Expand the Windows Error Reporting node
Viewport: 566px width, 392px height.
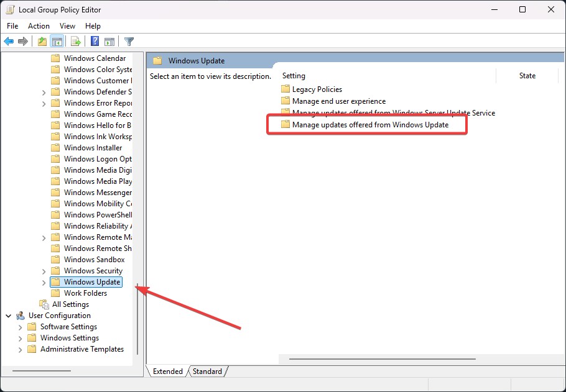(44, 104)
